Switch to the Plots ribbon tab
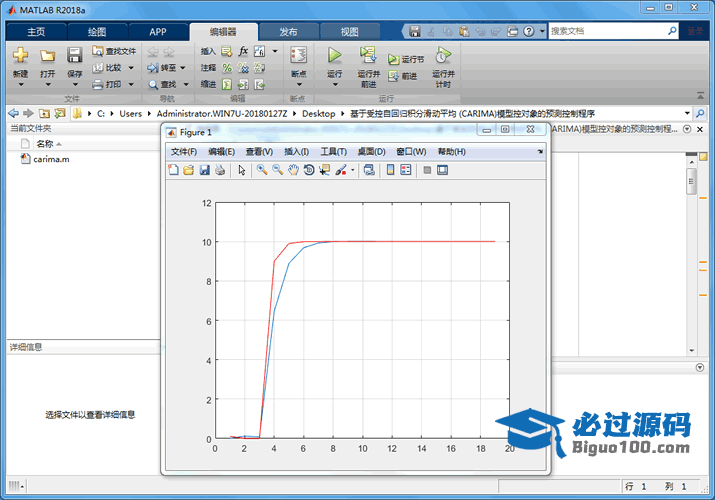This screenshot has height=500, width=715. pos(97,32)
